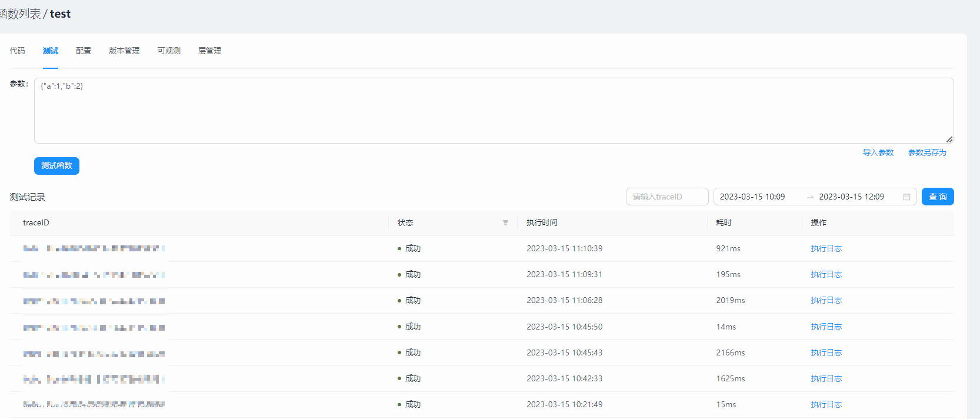The height and width of the screenshot is (419, 980).
Task: Click the 函数列表 breadcrumb link
Action: (x=20, y=14)
